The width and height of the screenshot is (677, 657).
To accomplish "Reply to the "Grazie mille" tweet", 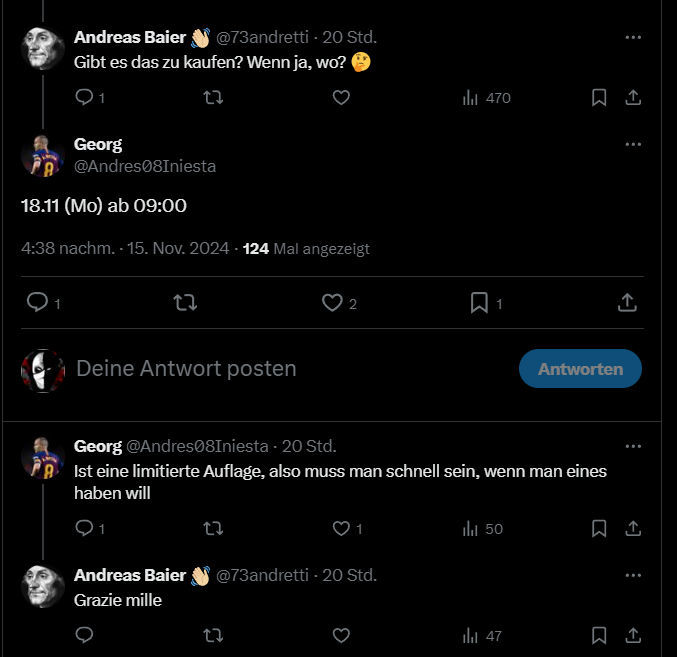I will point(85,635).
